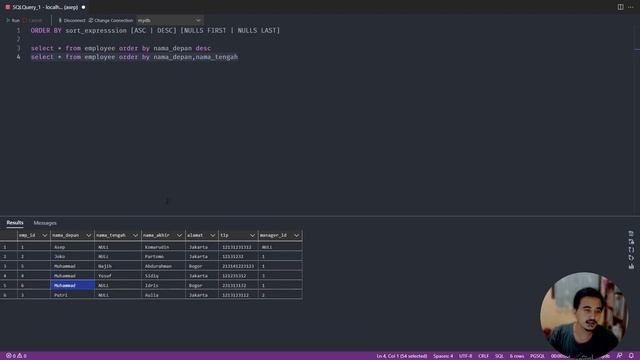Select the cell containing Abdurahman
Image resolution: width=640 pixels, height=360 pixels.
(163, 266)
